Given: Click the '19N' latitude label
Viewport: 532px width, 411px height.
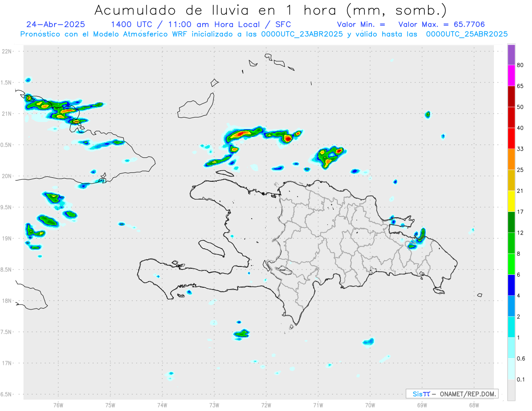Looking at the screenshot, I should pyautogui.click(x=8, y=238).
